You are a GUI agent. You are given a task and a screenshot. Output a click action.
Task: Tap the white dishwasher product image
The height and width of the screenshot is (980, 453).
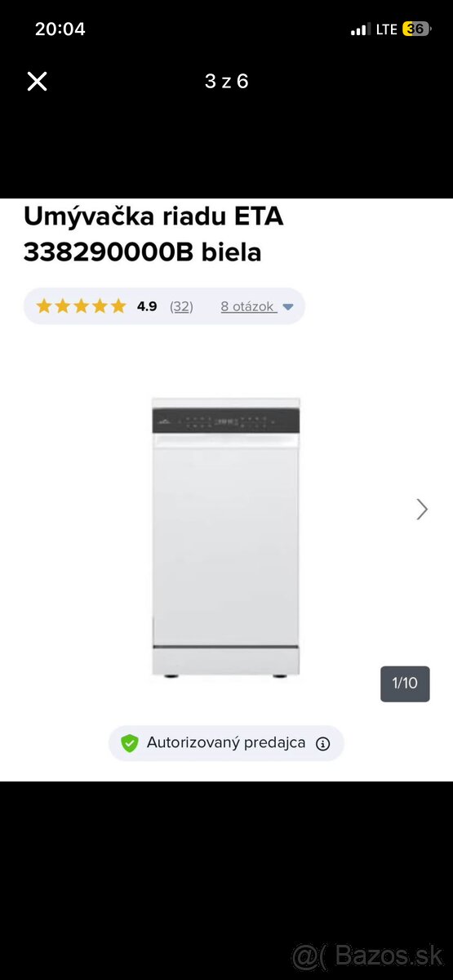[x=226, y=539]
